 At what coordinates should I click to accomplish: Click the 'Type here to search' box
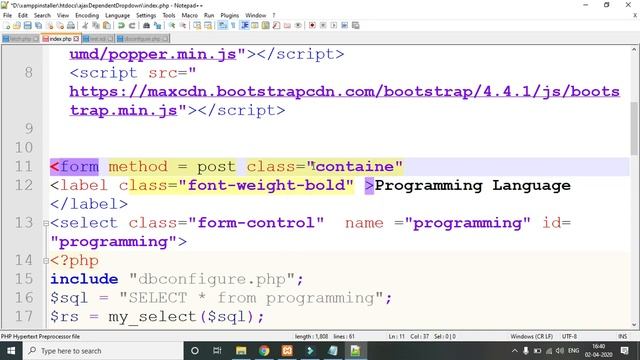coord(102,351)
